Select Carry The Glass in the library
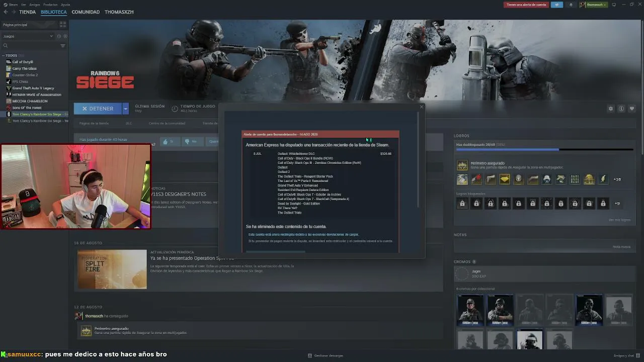The image size is (644, 362). (25, 68)
